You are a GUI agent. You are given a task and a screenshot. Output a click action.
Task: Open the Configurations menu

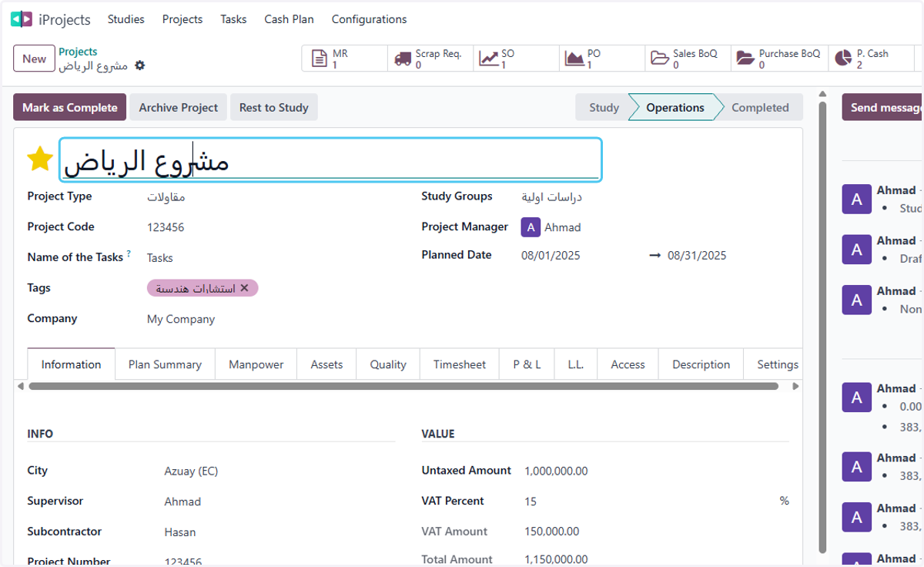click(370, 19)
